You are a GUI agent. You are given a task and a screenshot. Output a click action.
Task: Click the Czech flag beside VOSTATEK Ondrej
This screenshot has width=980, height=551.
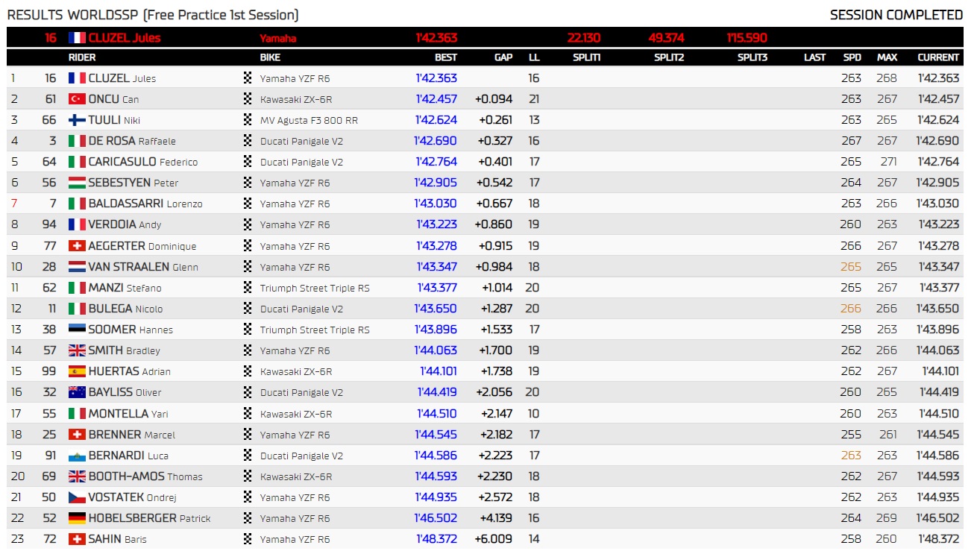point(77,497)
